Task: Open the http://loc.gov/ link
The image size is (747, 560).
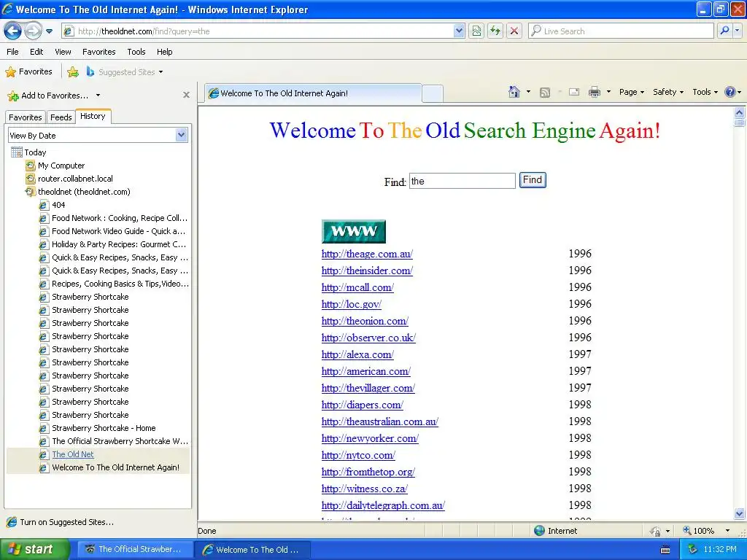Action: pos(351,304)
